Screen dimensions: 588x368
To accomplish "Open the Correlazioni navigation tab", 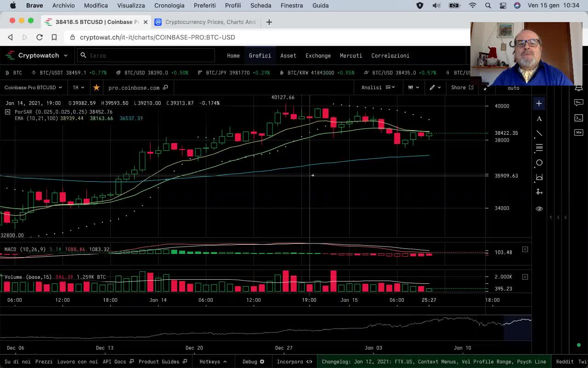I will [390, 56].
